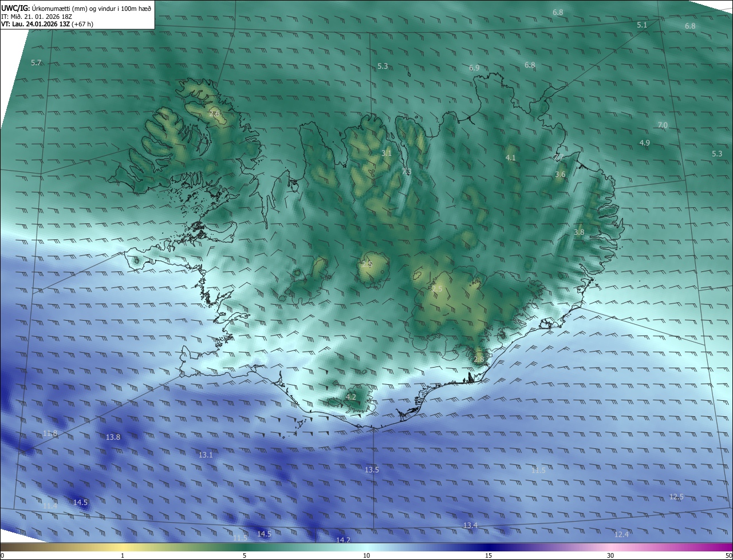733x560 pixels.
Task: Click the 4.9 value label
Action: 644,143
